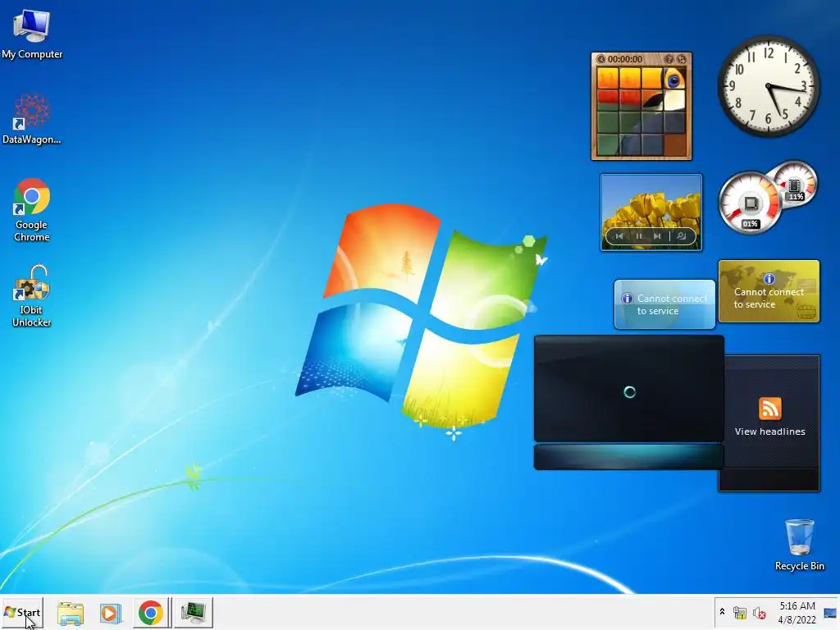Open Windows Media Player from taskbar
This screenshot has width=840, height=630.
click(x=111, y=613)
